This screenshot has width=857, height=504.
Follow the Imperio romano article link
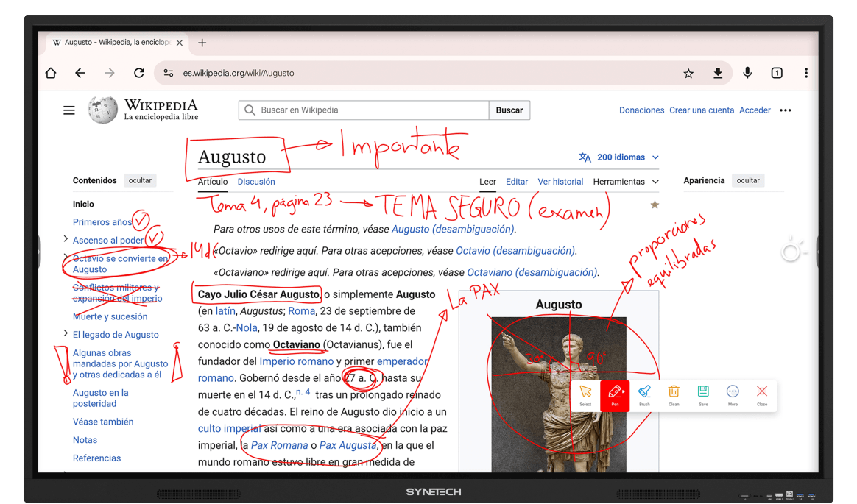pyautogui.click(x=296, y=361)
